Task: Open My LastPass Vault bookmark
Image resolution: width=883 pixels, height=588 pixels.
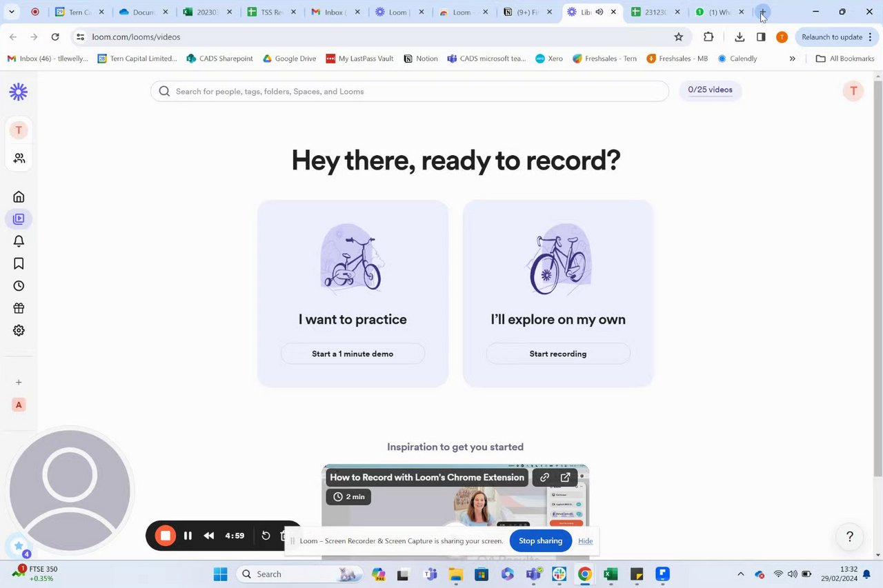Action: (x=359, y=59)
